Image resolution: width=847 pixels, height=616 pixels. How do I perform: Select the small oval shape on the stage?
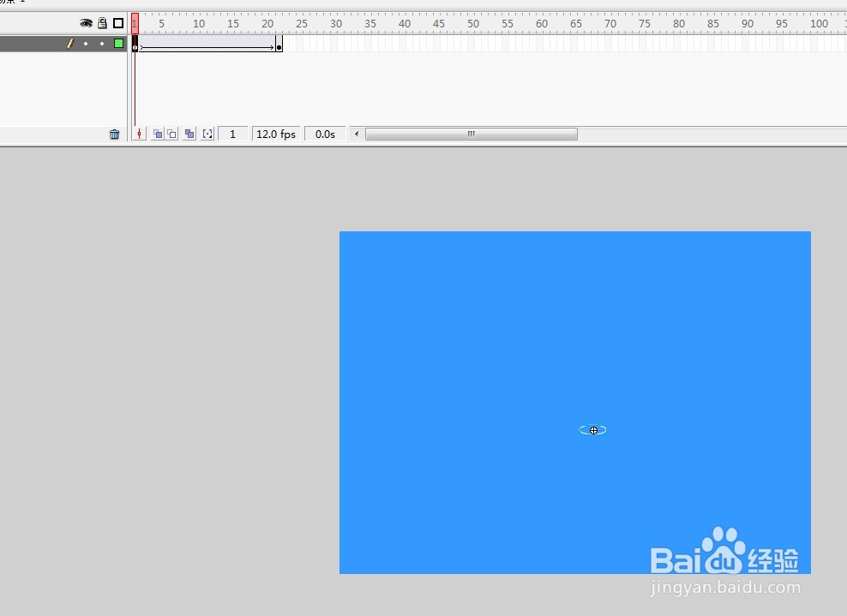(x=592, y=430)
